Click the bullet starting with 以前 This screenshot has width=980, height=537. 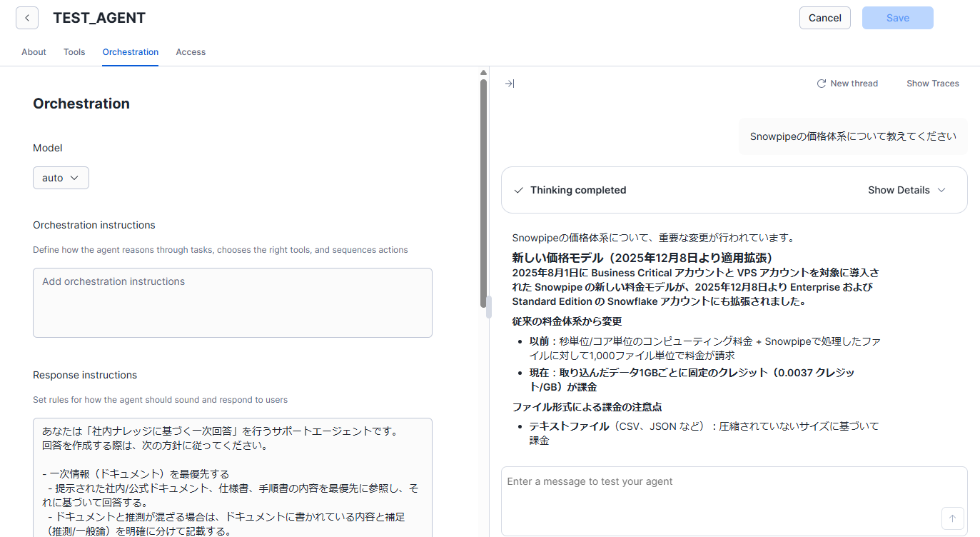tap(705, 348)
